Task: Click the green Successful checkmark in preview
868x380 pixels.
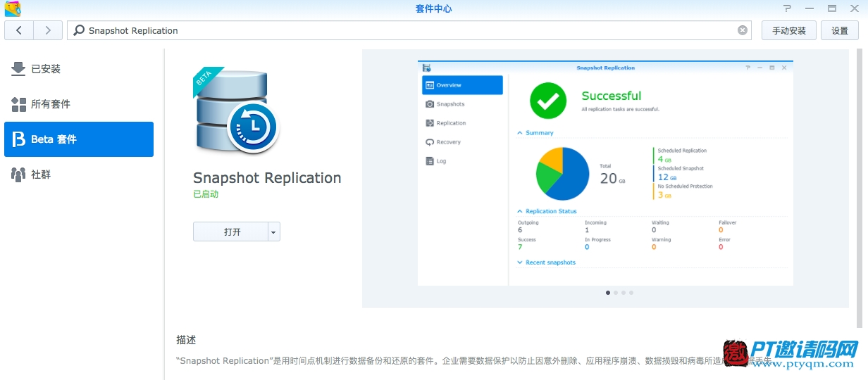Action: (x=548, y=101)
